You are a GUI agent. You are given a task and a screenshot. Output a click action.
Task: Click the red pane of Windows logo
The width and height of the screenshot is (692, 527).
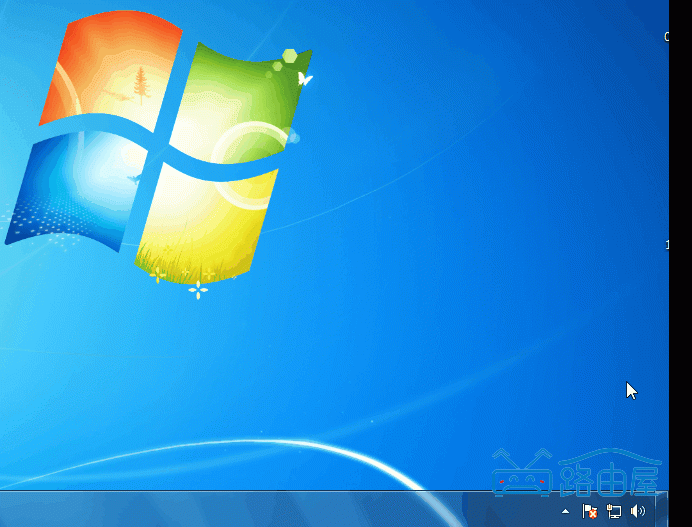coord(110,75)
